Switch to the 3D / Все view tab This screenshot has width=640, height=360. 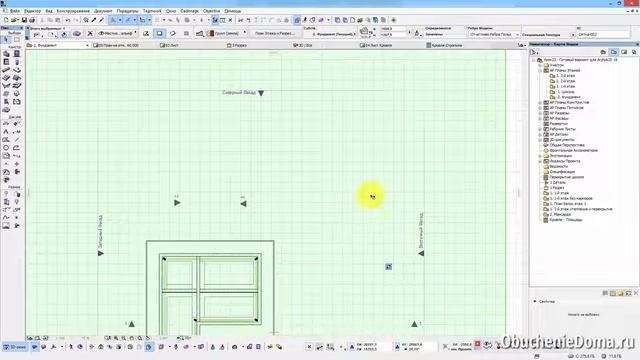click(303, 45)
